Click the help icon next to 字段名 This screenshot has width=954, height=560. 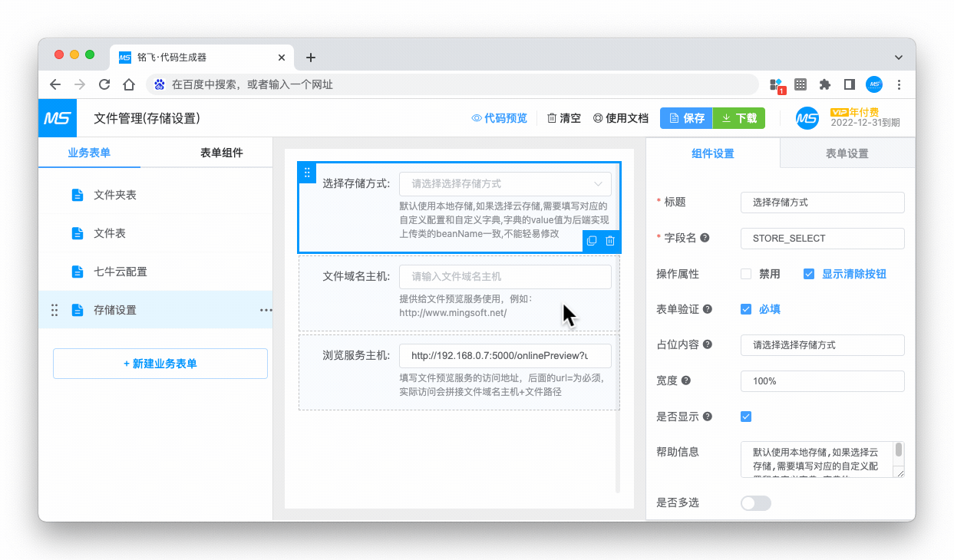705,238
